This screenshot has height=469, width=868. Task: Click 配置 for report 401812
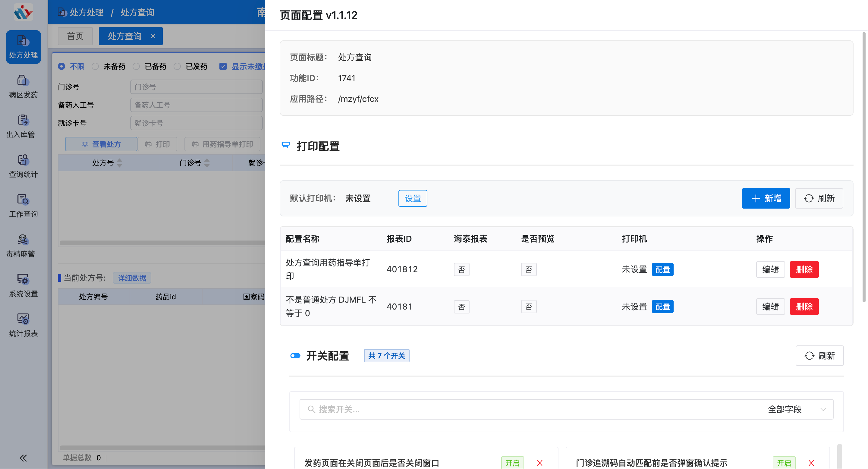tap(662, 269)
